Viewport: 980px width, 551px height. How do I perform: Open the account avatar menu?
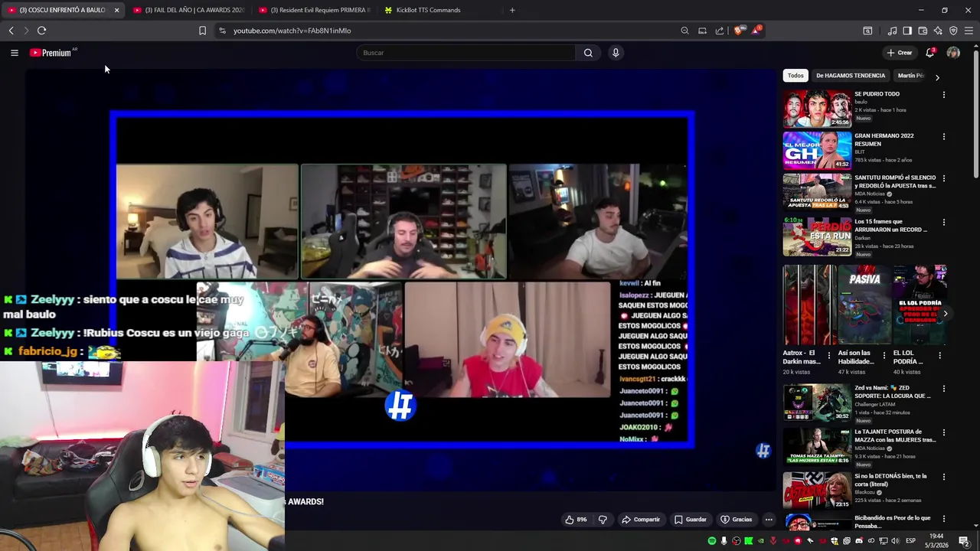(953, 53)
